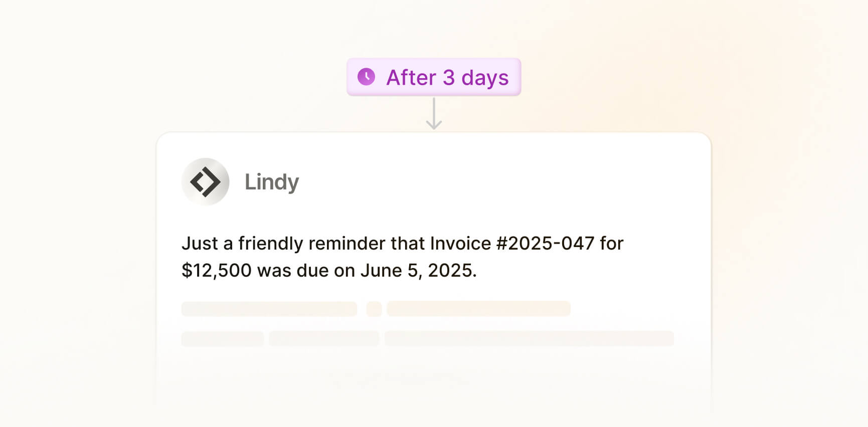Image resolution: width=868 pixels, height=427 pixels.
Task: Click the long orange-tinted placeholder bar
Action: click(478, 309)
